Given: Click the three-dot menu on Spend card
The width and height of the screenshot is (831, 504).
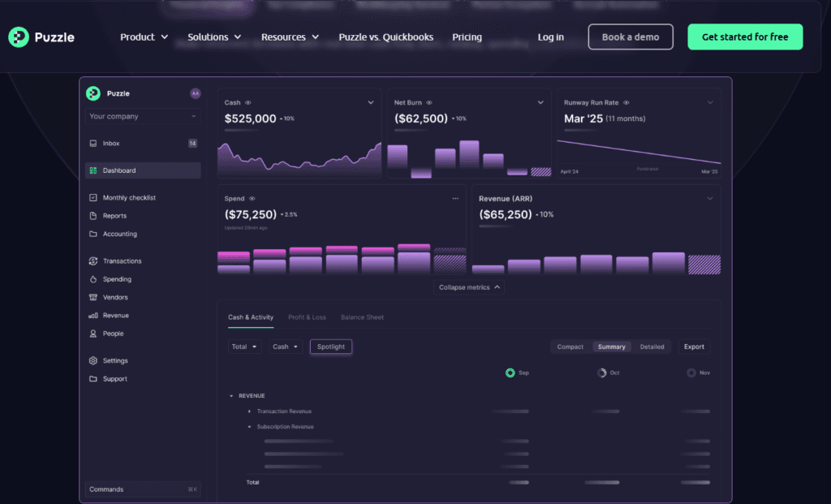Looking at the screenshot, I should point(455,199).
